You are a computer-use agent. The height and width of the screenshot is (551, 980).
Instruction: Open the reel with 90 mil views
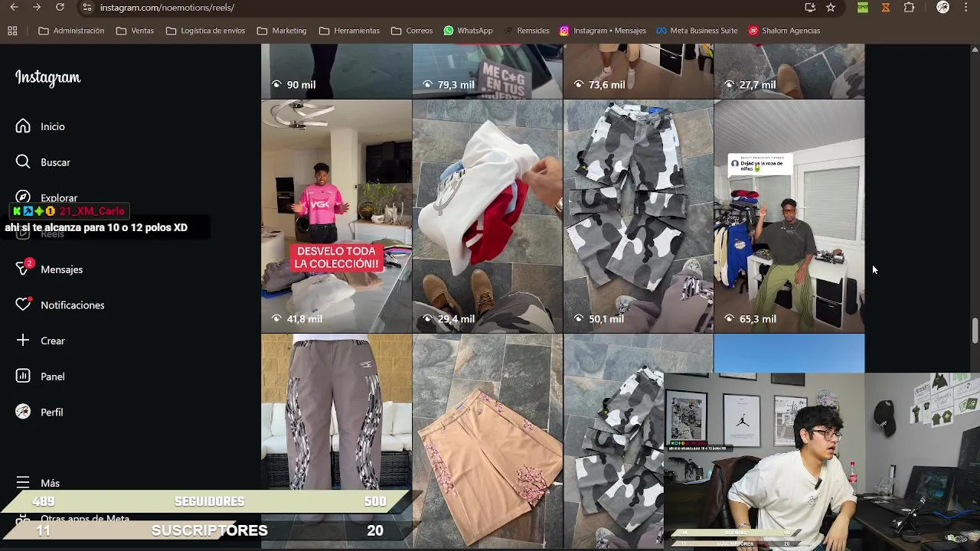point(336,71)
